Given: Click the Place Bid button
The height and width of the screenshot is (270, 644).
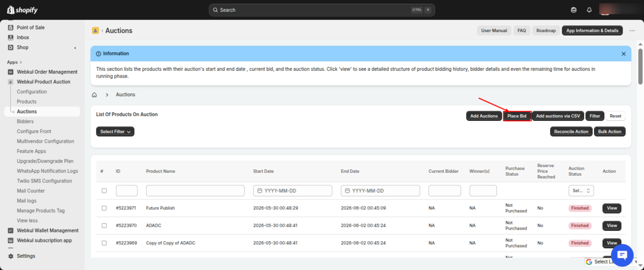Looking at the screenshot, I should (x=517, y=116).
